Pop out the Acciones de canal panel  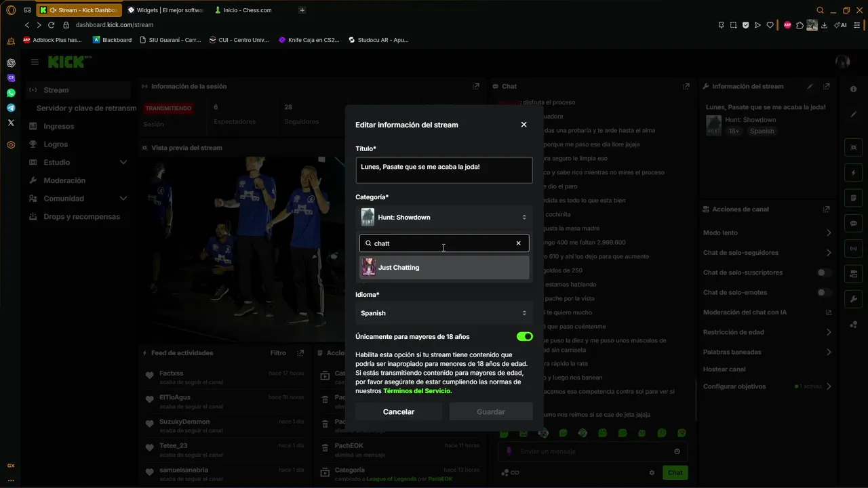(x=826, y=209)
